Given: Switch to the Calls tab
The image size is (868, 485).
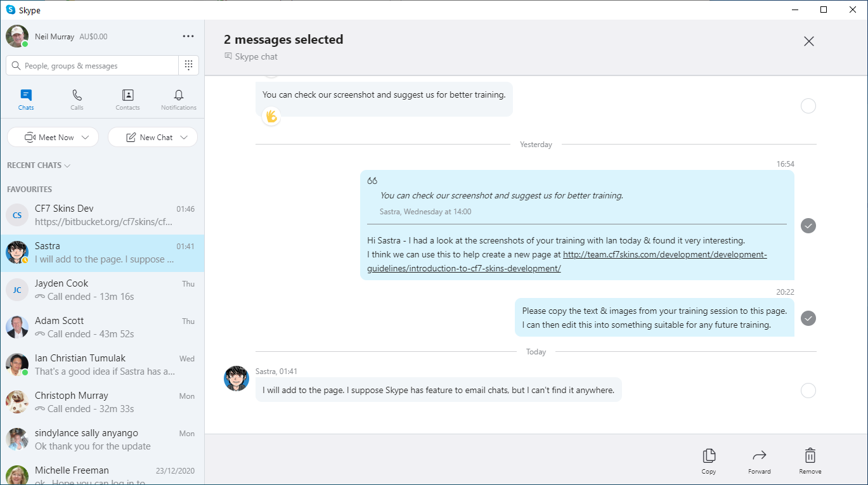Looking at the screenshot, I should coord(77,100).
